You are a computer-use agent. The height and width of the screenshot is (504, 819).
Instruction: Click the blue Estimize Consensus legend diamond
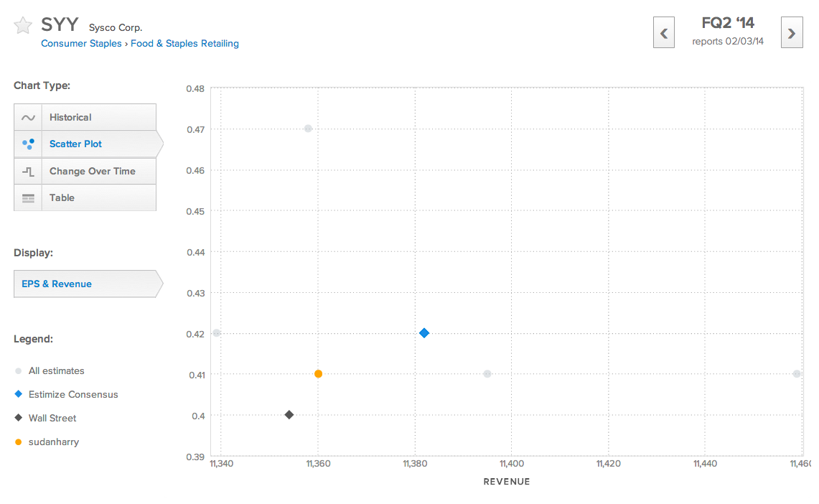[x=18, y=394]
